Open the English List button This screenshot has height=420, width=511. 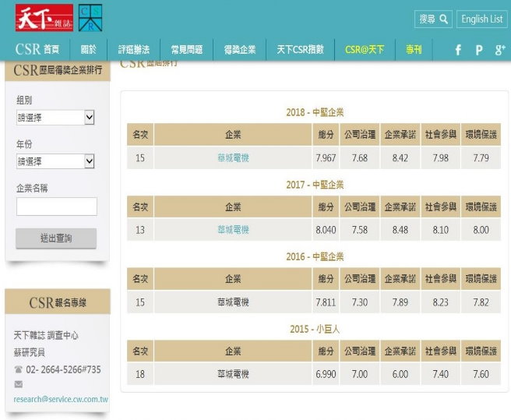tap(482, 19)
